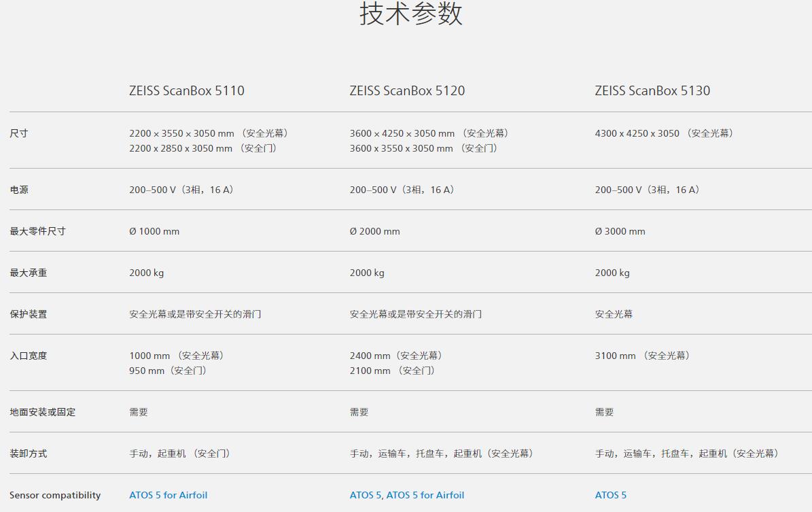812x512 pixels.
Task: Click the 最大承重 row label
Action: tap(28, 273)
